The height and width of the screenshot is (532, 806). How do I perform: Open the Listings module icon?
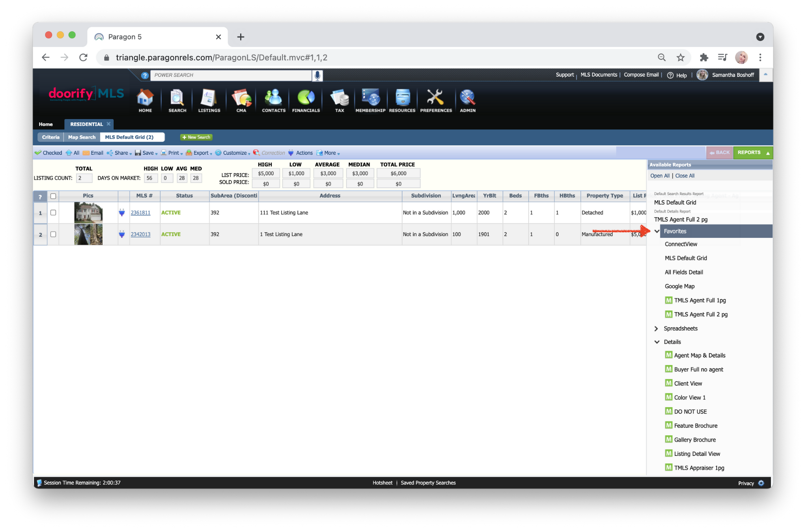click(x=209, y=101)
